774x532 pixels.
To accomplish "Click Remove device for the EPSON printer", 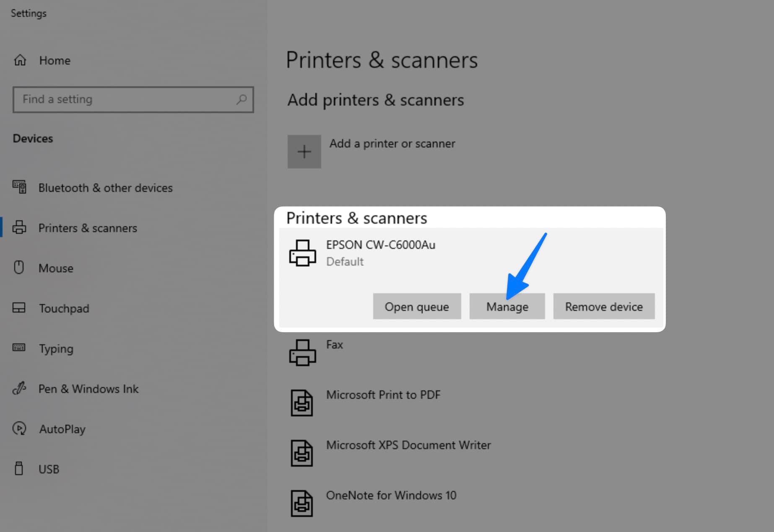I will point(603,306).
